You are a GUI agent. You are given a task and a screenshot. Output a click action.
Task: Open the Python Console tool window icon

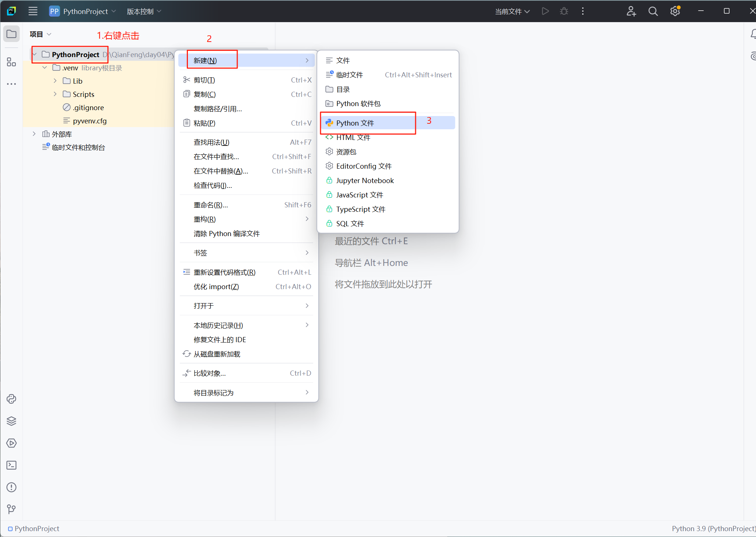tap(11, 399)
